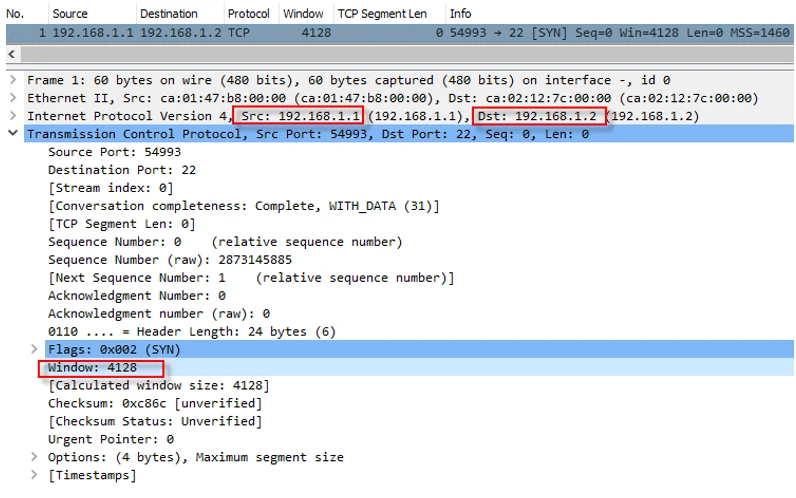Click the Destination column header
The height and width of the screenshot is (498, 796).
click(x=168, y=14)
